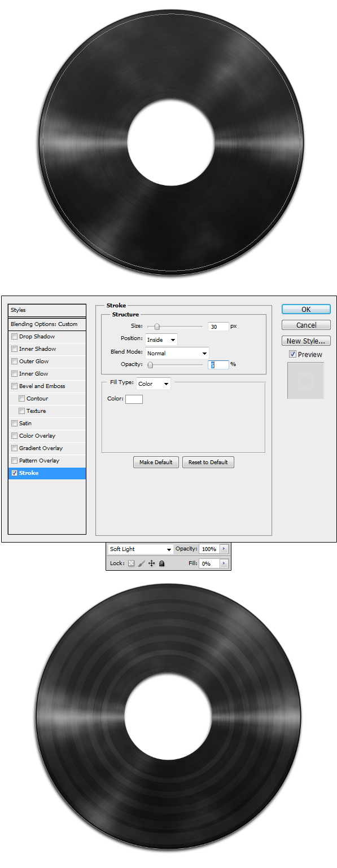This screenshot has height=868, width=337.
Task: Expand the Blend Mode Normal dropdown
Action: click(177, 353)
